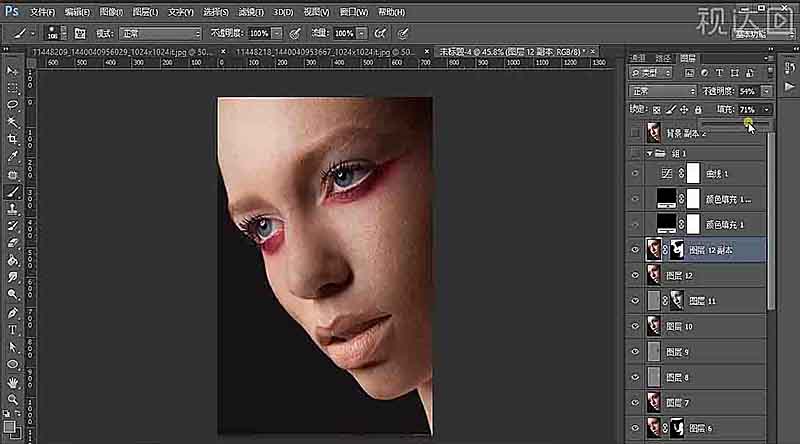The image size is (800, 444).
Task: Select the Move tool
Action: tap(12, 70)
